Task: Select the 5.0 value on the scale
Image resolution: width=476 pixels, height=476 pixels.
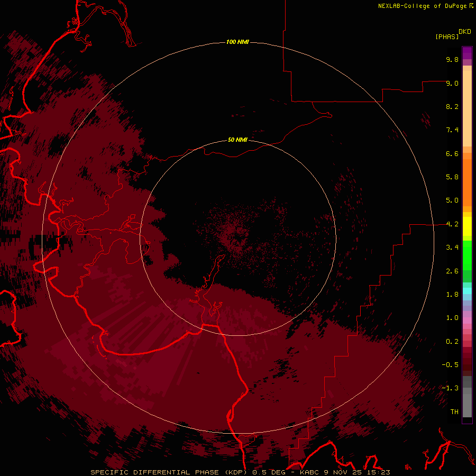Action: pos(452,200)
